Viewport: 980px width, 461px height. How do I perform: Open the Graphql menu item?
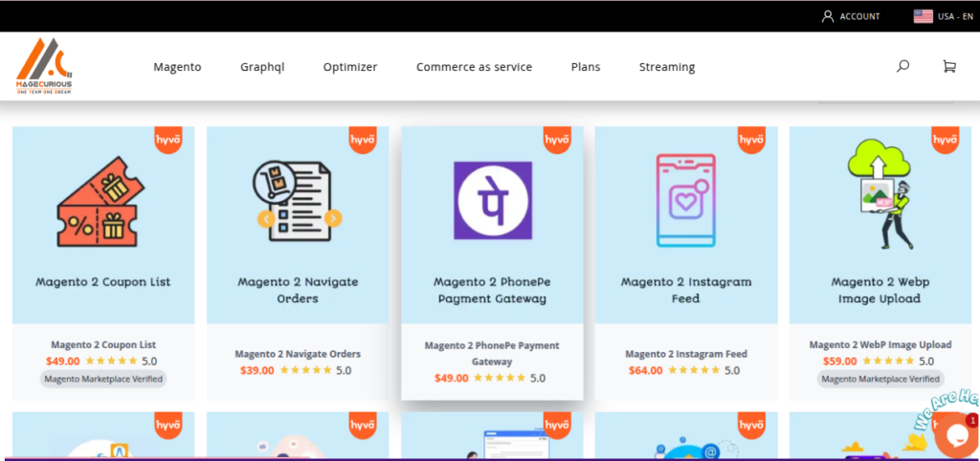262,67
